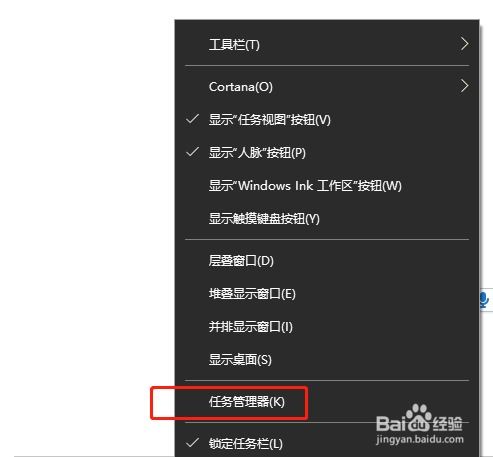Enable 显示"Windows Ink 工作区"按钮(W)
The image size is (493, 457).
pos(327,186)
